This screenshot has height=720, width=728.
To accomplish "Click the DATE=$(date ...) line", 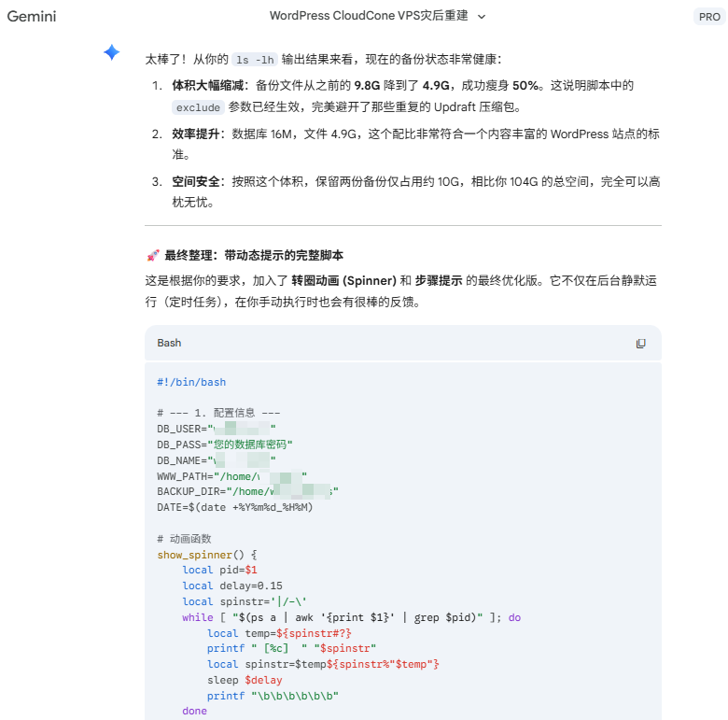I will [x=234, y=507].
